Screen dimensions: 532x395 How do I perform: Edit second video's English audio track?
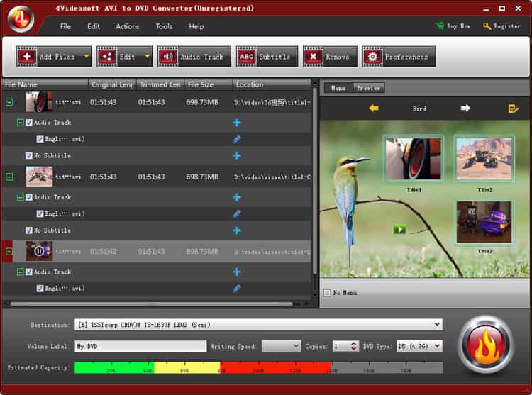(237, 213)
